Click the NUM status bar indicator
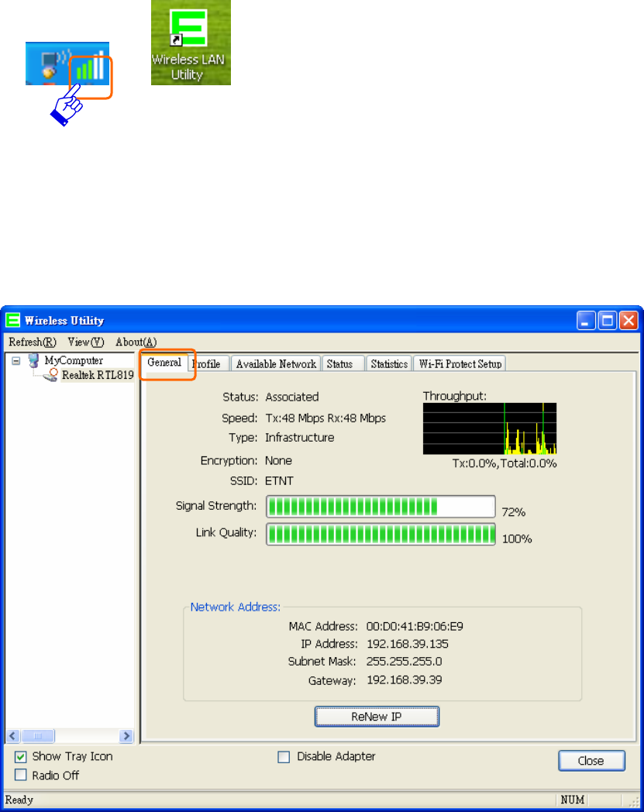The width and height of the screenshot is (644, 812). coord(573,800)
